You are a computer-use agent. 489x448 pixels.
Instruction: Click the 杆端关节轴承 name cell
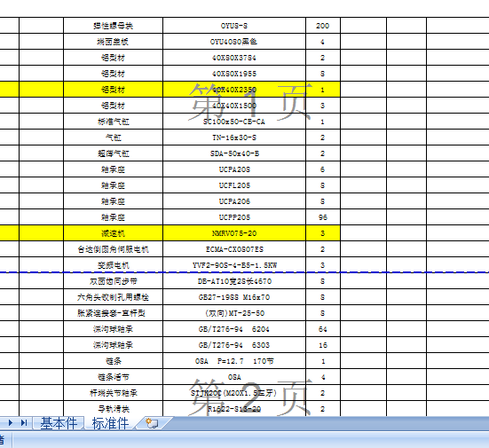(113, 393)
